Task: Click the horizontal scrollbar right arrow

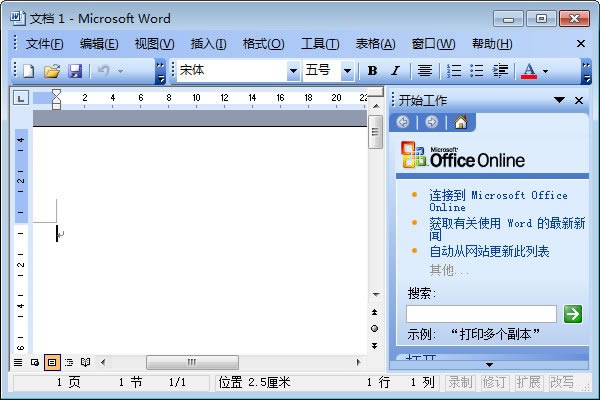Action: click(358, 362)
